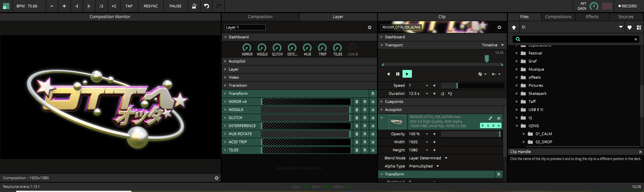Switch file browser to grid view

pyautogui.click(x=639, y=28)
